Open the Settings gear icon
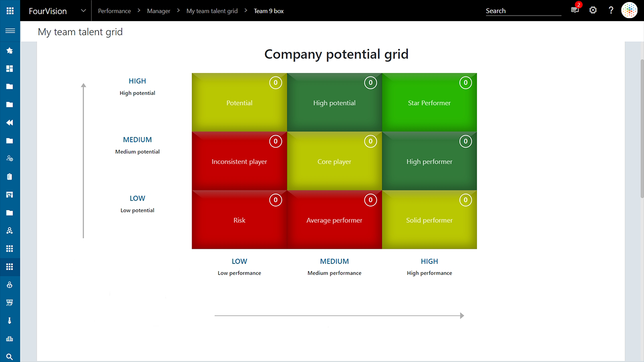Screen dimensions: 644x362 pos(593,10)
